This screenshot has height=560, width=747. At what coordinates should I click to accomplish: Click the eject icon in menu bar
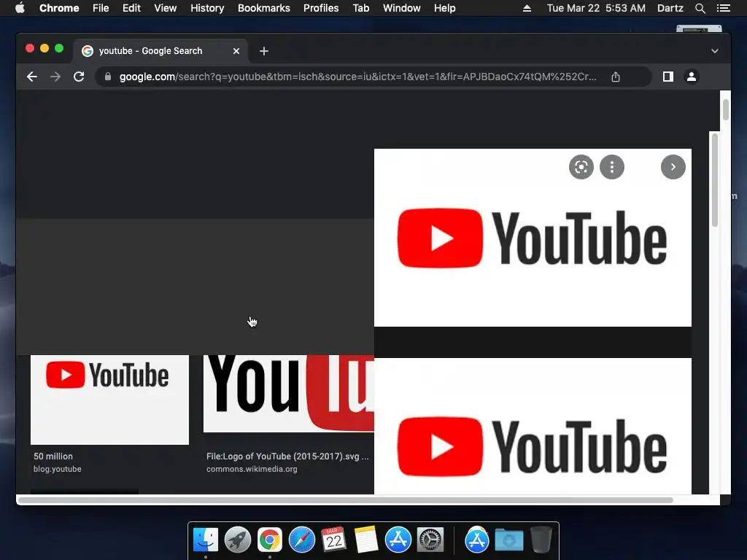point(527,8)
